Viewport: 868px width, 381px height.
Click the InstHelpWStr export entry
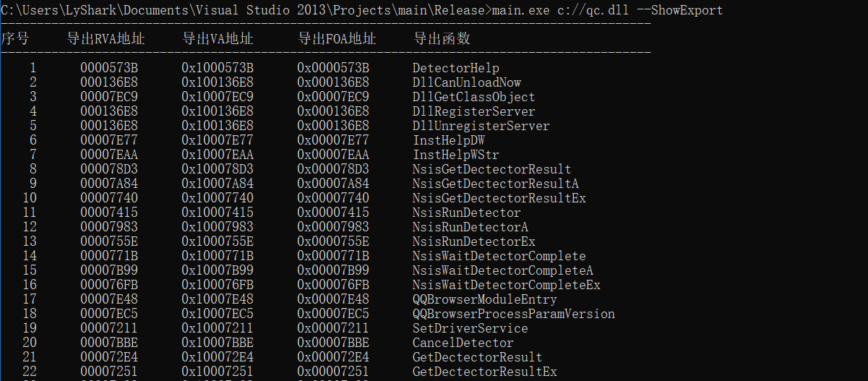(x=455, y=155)
